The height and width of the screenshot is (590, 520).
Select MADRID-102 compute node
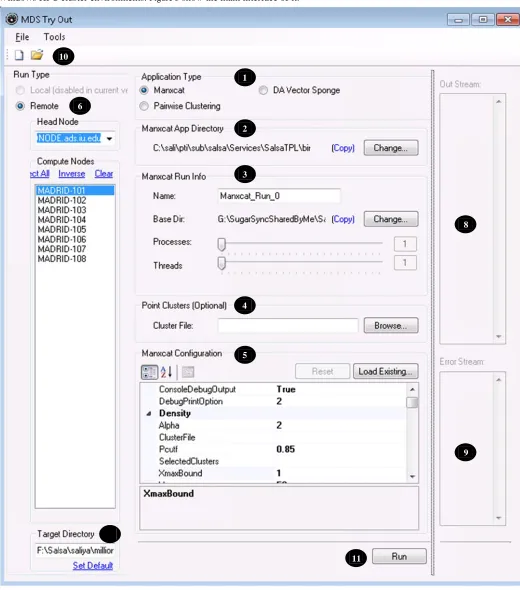tap(75, 200)
